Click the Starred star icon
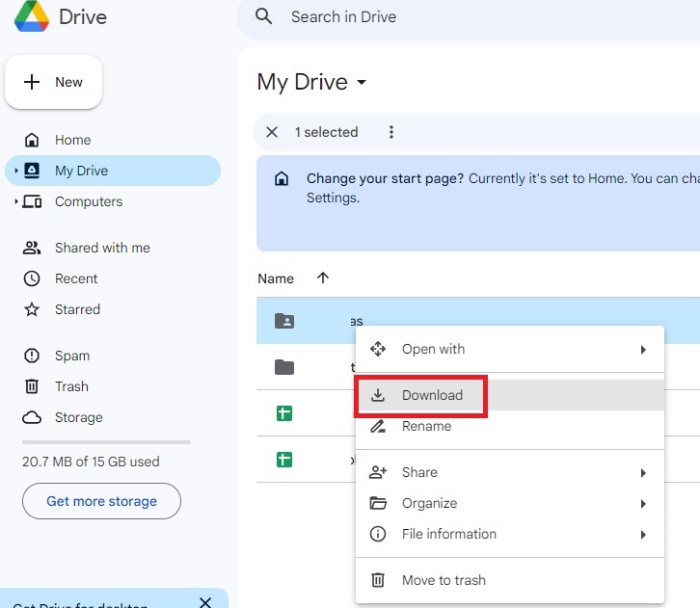This screenshot has width=700, height=608. pos(32,309)
